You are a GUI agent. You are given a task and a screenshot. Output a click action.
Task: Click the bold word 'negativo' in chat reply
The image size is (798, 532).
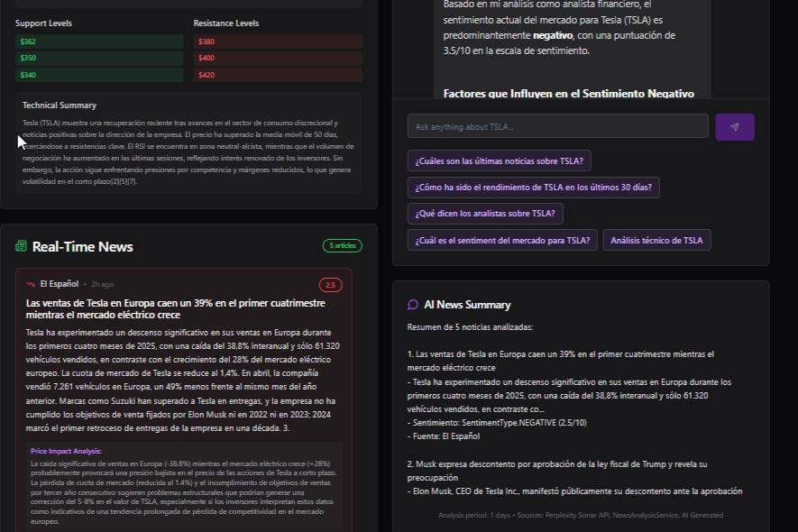(x=553, y=36)
